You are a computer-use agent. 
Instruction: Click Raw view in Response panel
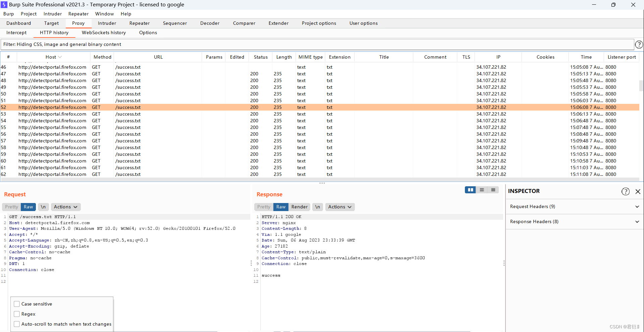click(x=281, y=207)
